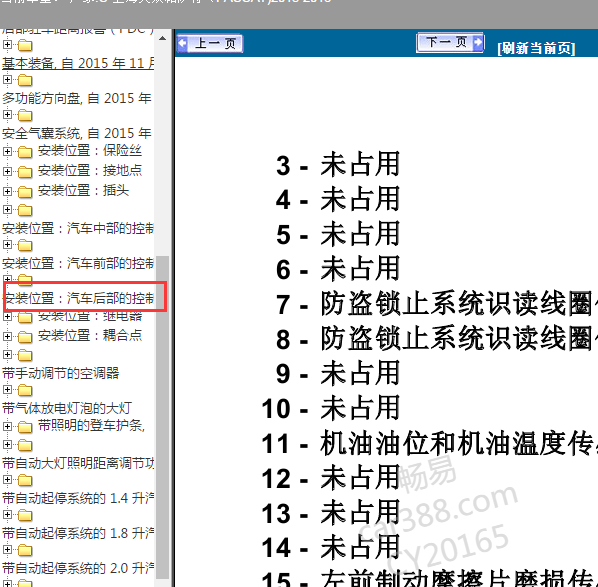Expand the 带自动起停系统的 1.8 升 node
The height and width of the screenshot is (587, 598).
(7, 515)
